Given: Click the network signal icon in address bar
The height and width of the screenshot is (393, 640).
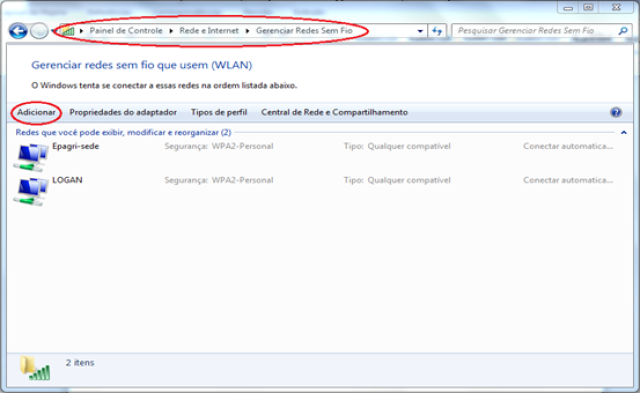Looking at the screenshot, I should click(x=68, y=31).
